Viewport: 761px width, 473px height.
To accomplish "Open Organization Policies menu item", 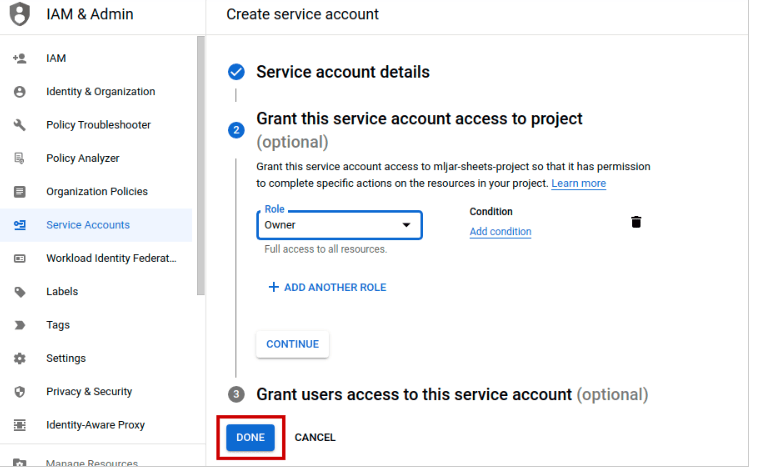I will click(x=96, y=192).
